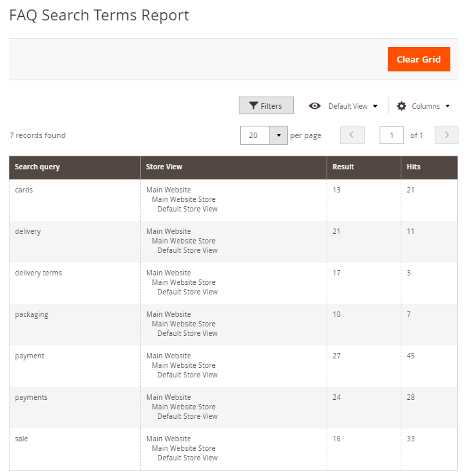
Task: Go to the next page arrow
Action: pyautogui.click(x=446, y=135)
